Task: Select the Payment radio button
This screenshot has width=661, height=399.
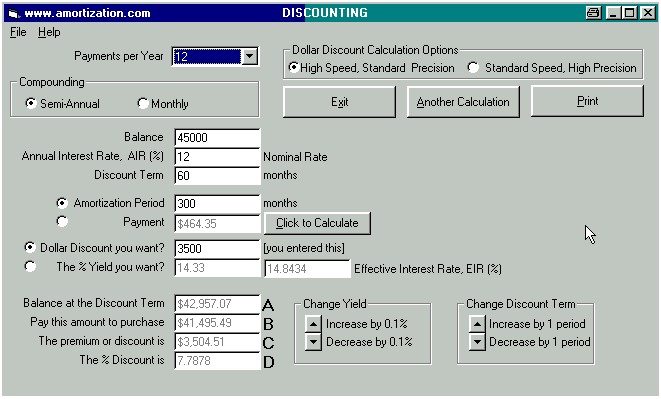Action: coord(62,222)
